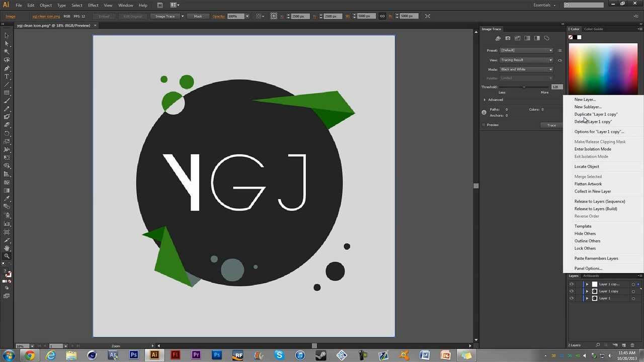Image resolution: width=644 pixels, height=362 pixels.
Task: Choose Duplicate Layer 1 copy from the menu
Action: pyautogui.click(x=596, y=114)
